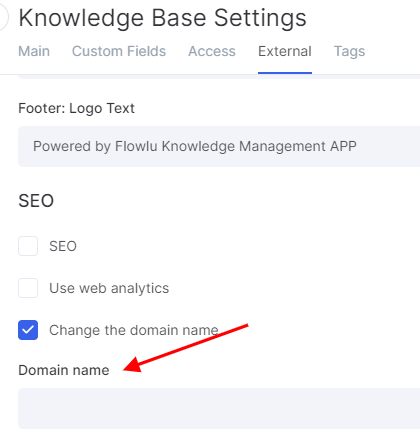The width and height of the screenshot is (420, 437).
Task: Select the External tab
Action: (x=285, y=51)
